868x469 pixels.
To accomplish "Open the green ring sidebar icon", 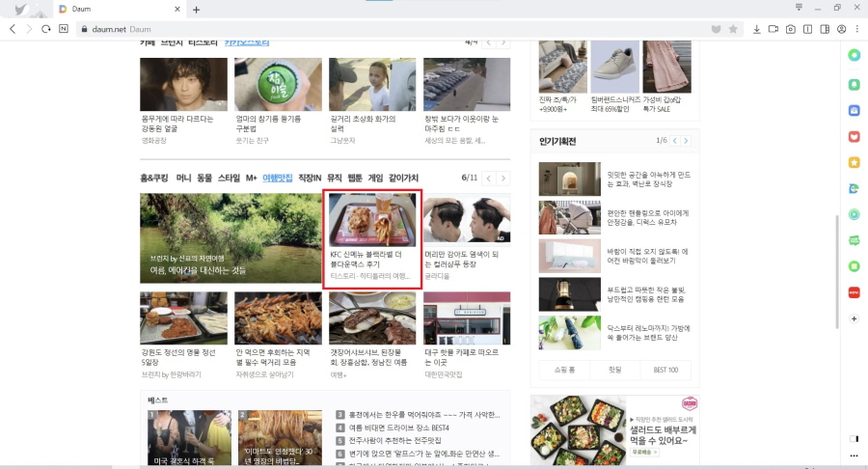I will click(854, 55).
